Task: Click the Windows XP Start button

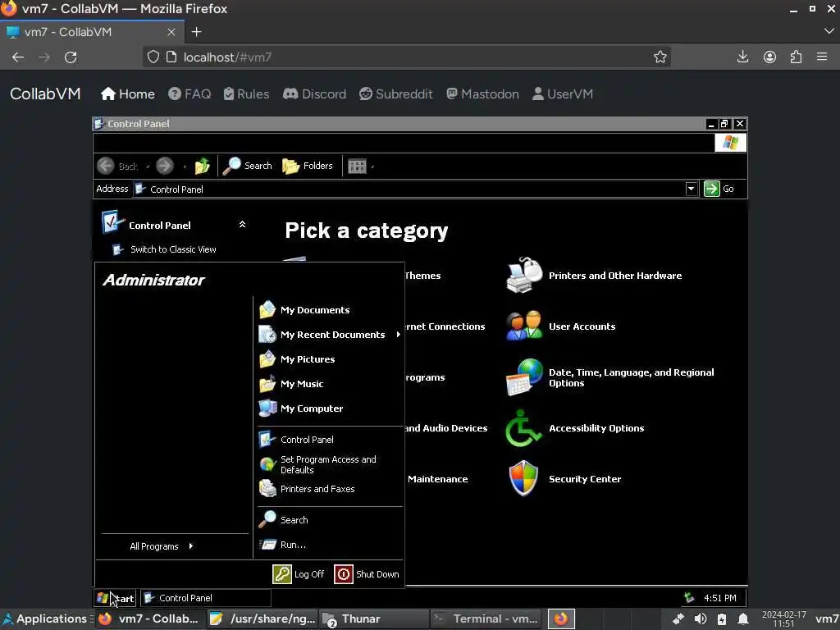Action: (115, 598)
